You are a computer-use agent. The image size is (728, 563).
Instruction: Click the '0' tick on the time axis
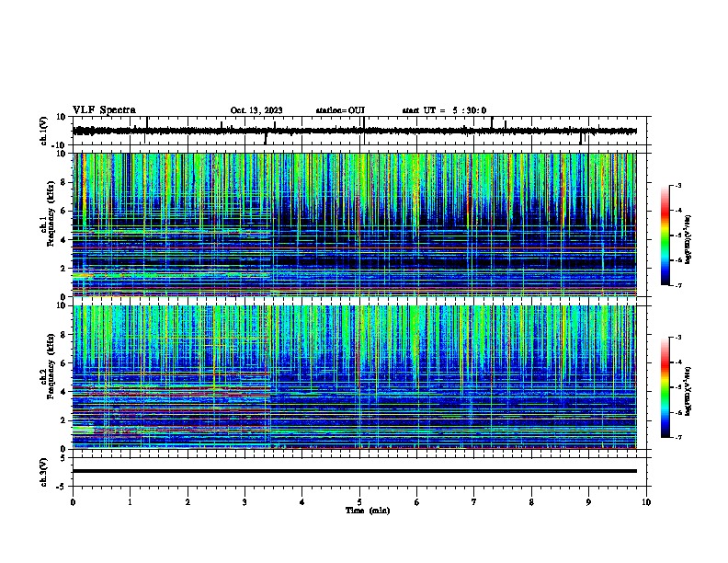(73, 502)
